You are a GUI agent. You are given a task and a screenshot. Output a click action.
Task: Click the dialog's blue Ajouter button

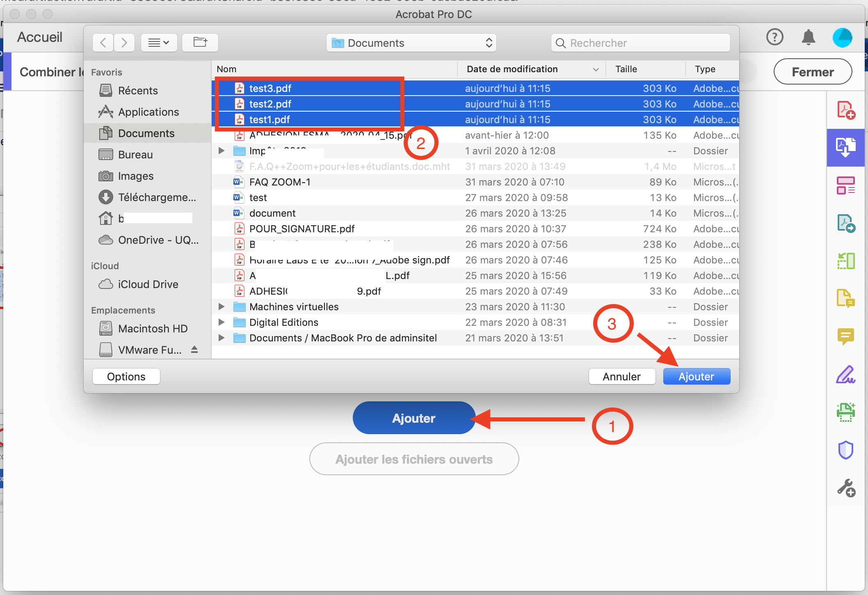point(697,376)
